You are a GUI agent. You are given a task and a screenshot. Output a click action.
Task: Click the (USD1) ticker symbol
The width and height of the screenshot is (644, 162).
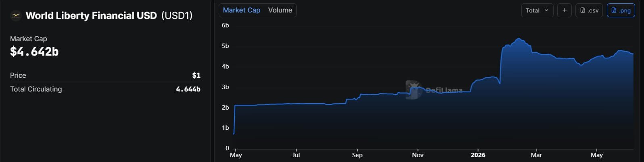click(x=177, y=15)
